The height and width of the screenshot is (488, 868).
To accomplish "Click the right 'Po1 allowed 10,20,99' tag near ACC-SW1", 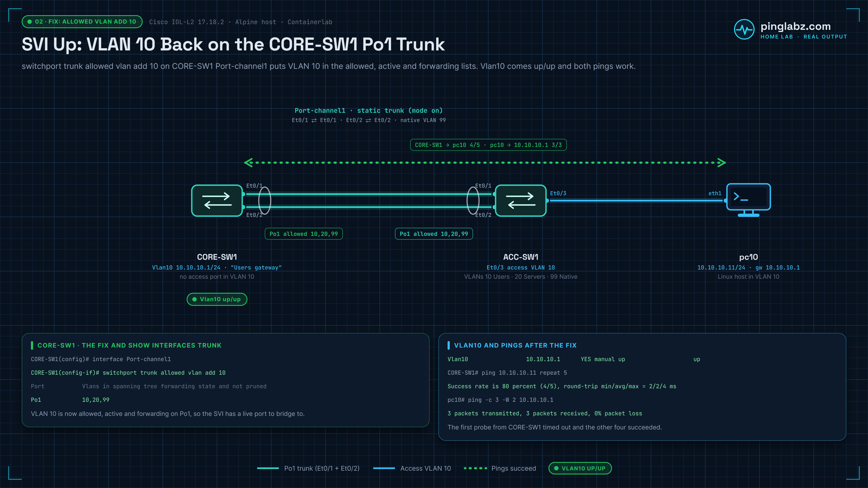I will [x=434, y=234].
